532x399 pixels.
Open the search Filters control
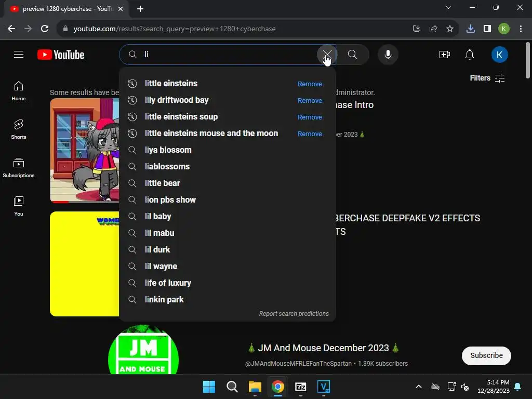pos(487,78)
